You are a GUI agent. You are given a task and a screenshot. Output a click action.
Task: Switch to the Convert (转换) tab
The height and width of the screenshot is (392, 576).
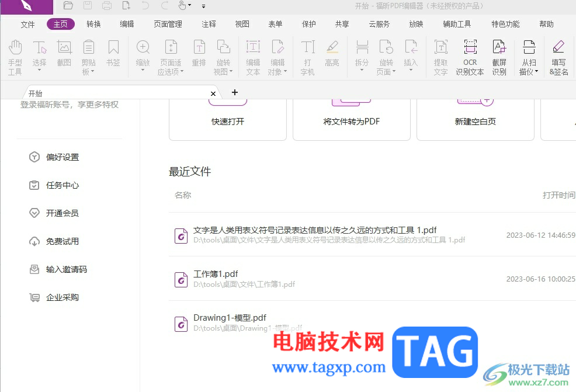point(93,25)
